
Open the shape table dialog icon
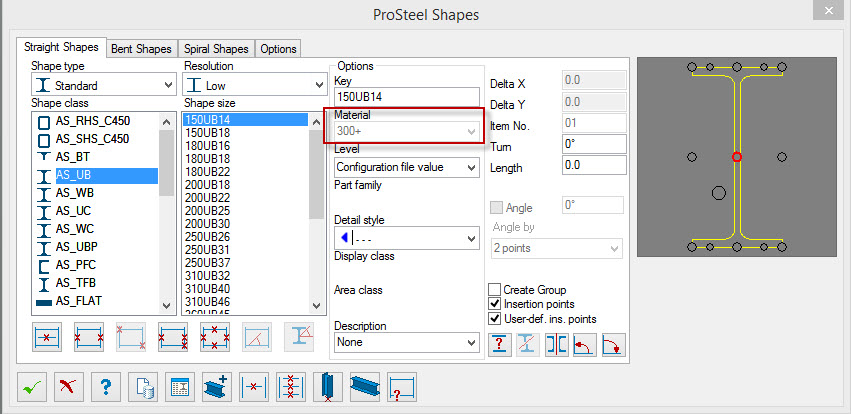(180, 387)
